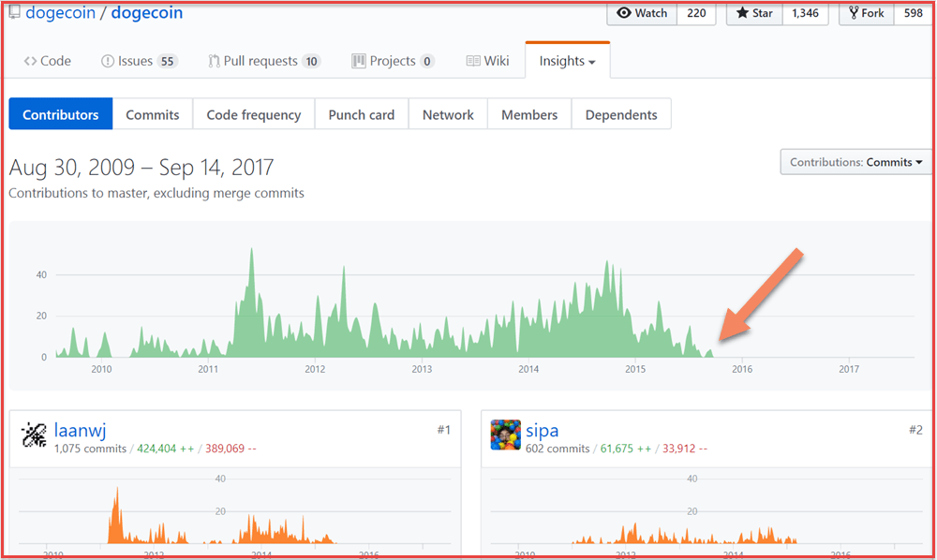Open the Punch card view
This screenshot has width=937, height=560.
[362, 114]
